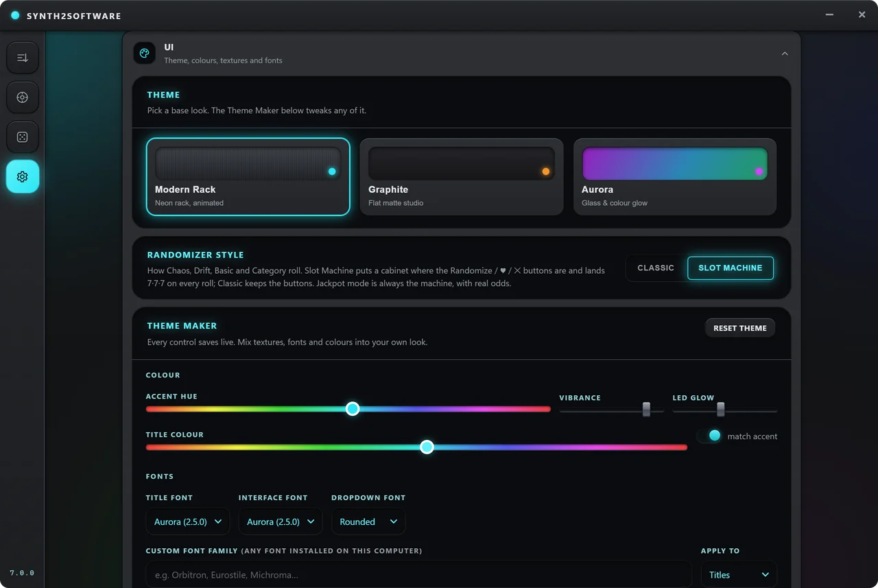Click the 'Theme, colours, textures and fonts' text
This screenshot has width=878, height=588.
(223, 60)
